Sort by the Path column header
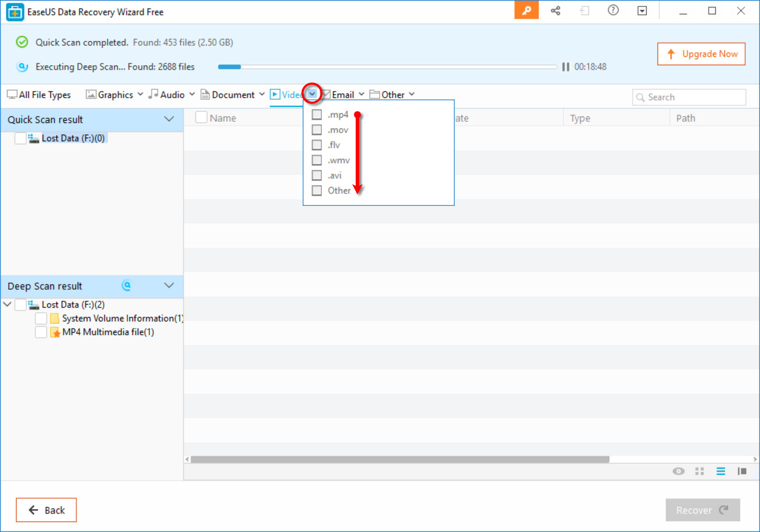The image size is (760, 532). pos(686,118)
